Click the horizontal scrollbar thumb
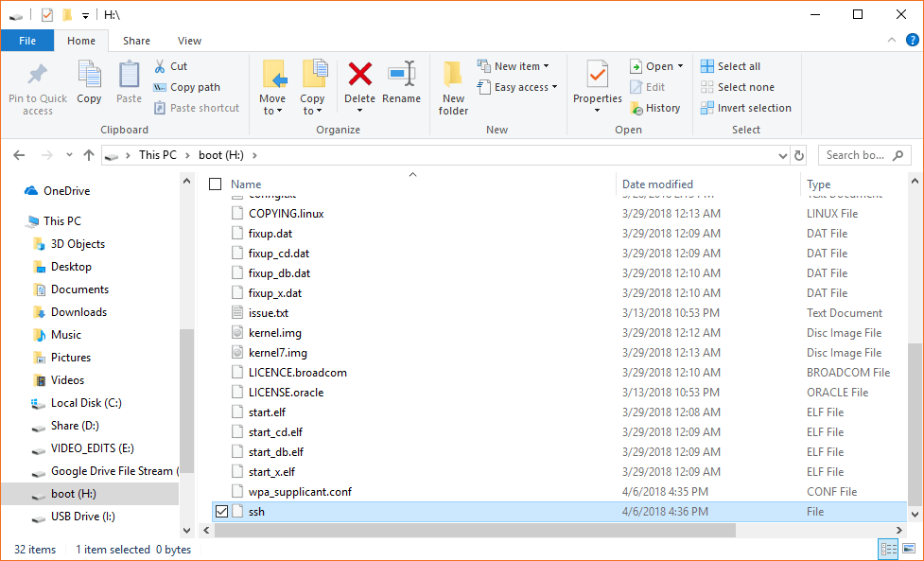This screenshot has width=924, height=561. click(x=475, y=531)
